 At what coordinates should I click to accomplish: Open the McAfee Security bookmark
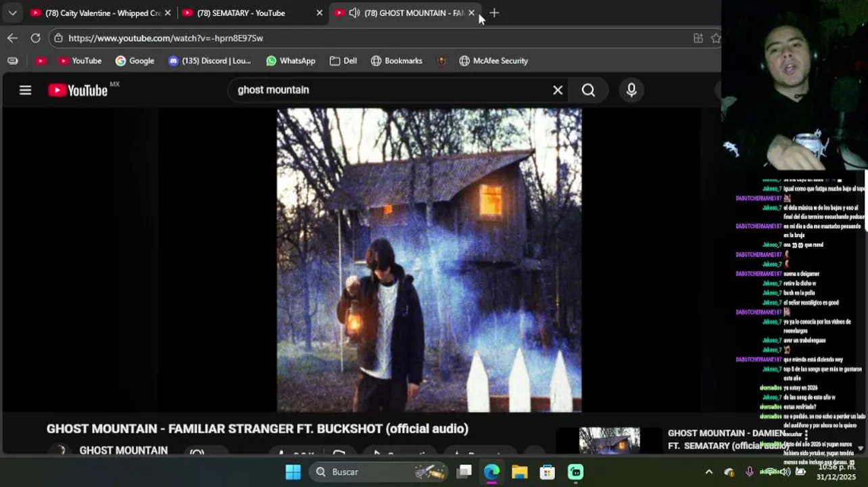pos(493,61)
